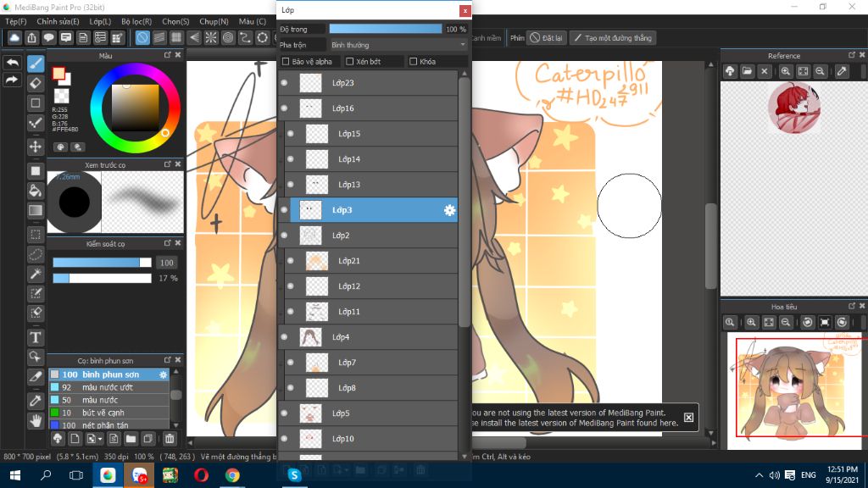Viewport: 868px width, 488px height.
Task: Select the bút vẽ cạnh brush
Action: (109, 413)
